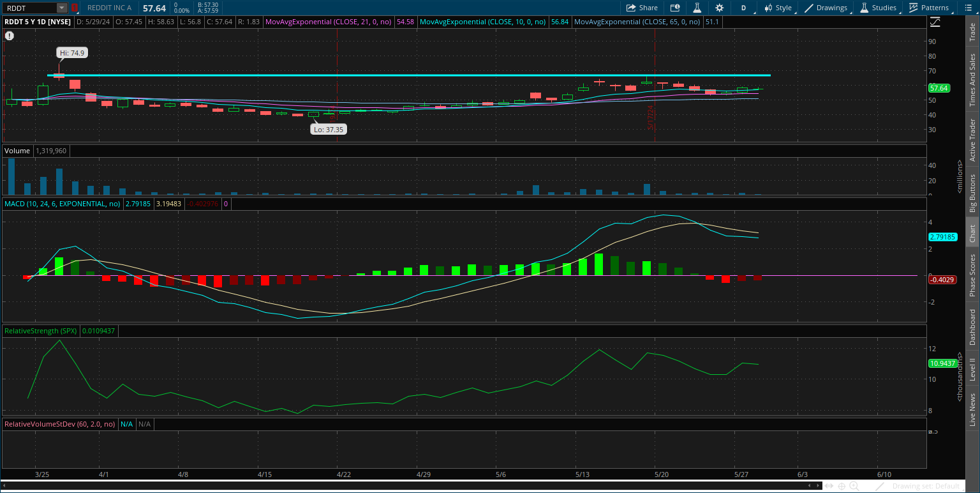The height and width of the screenshot is (493, 980).
Task: Click the crosshair cursor icon at bottom
Action: click(842, 486)
